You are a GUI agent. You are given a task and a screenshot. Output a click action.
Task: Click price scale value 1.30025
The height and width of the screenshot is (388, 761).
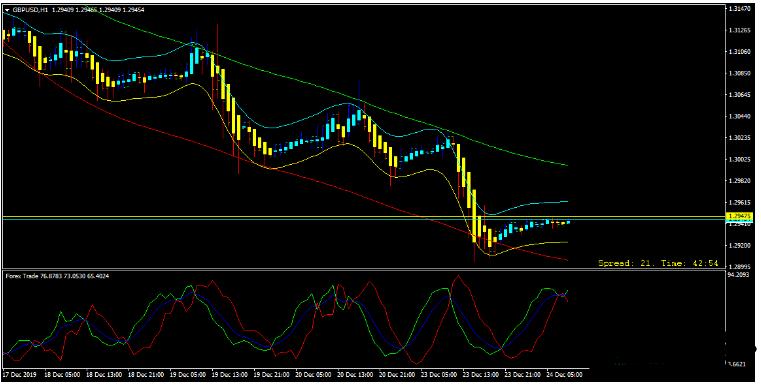tap(739, 160)
